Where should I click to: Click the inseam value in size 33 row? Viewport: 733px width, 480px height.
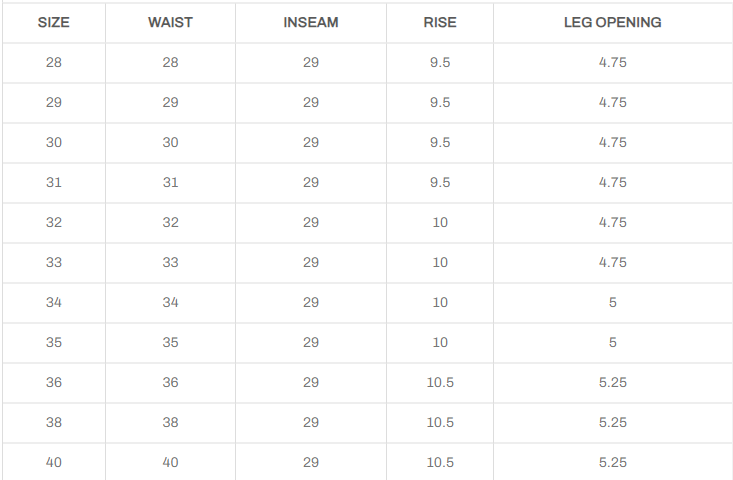point(311,262)
